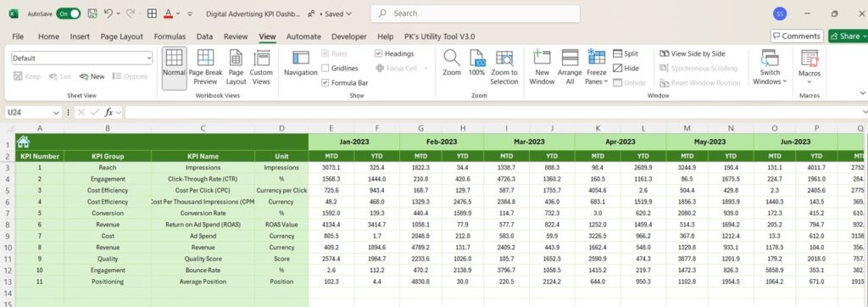Click the Search box
Screen dimensions: 868x307
475,14
